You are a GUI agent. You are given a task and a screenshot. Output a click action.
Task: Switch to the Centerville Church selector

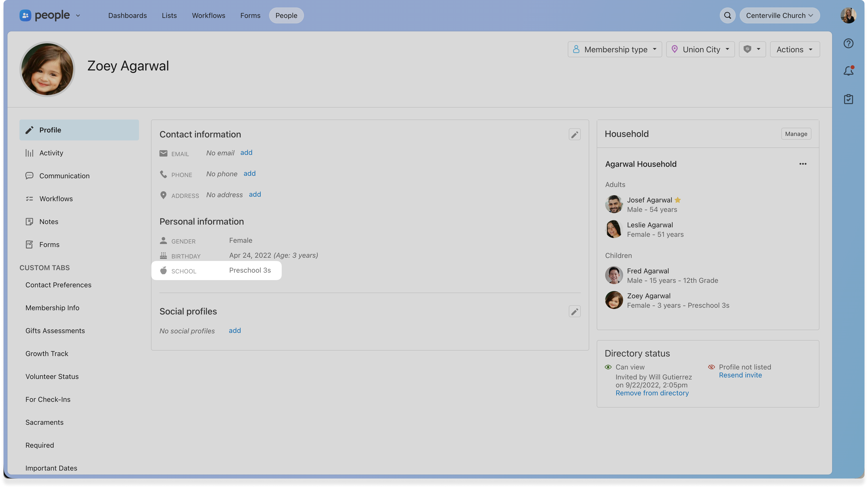(779, 15)
